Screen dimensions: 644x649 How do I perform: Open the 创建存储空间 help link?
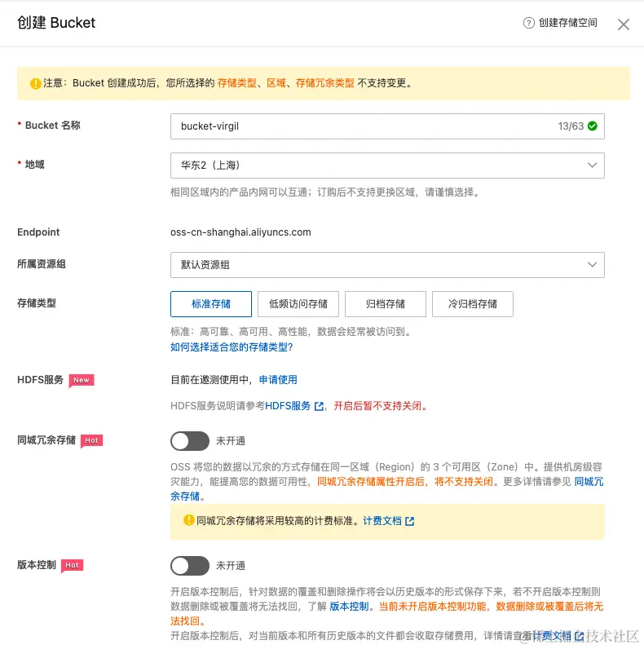pyautogui.click(x=567, y=23)
